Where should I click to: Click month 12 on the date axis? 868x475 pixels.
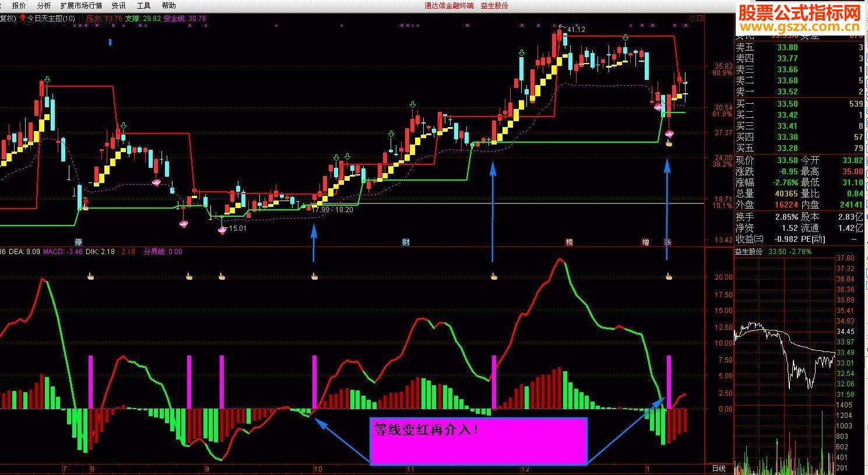pyautogui.click(x=525, y=469)
